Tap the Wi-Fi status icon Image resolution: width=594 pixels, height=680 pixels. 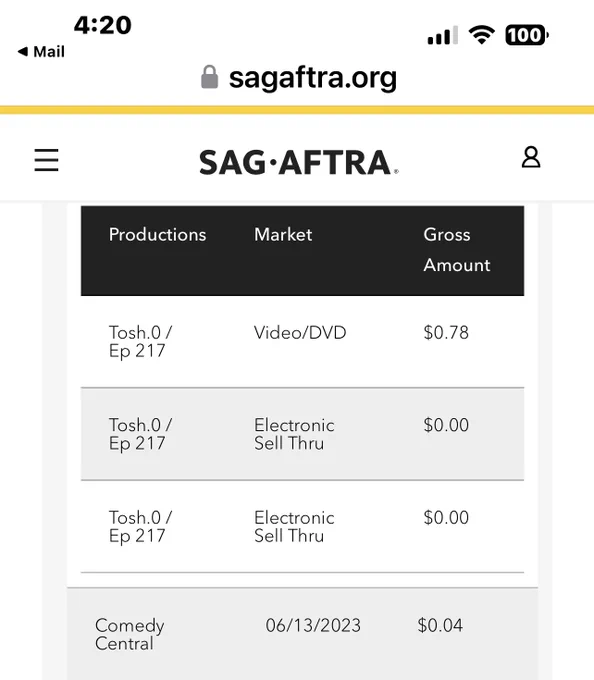pos(482,35)
